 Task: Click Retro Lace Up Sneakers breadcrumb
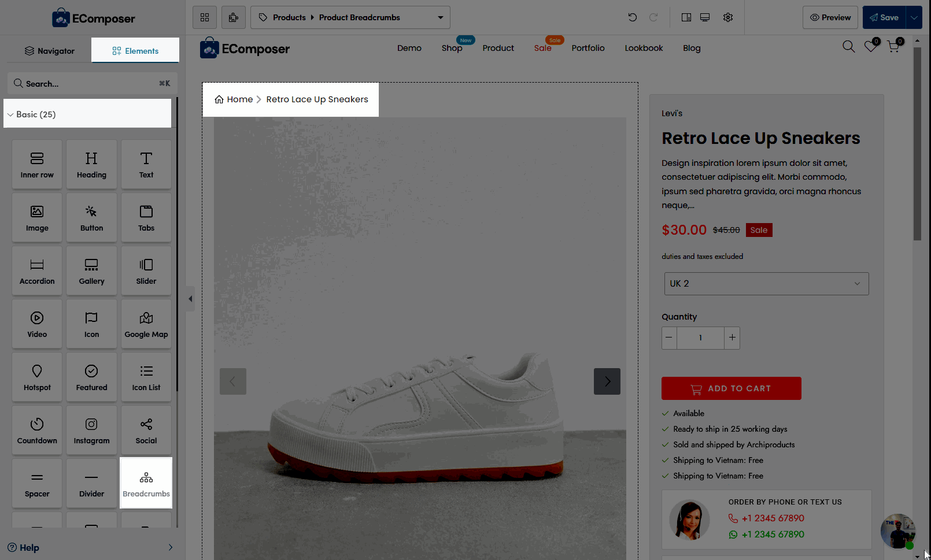click(x=317, y=99)
